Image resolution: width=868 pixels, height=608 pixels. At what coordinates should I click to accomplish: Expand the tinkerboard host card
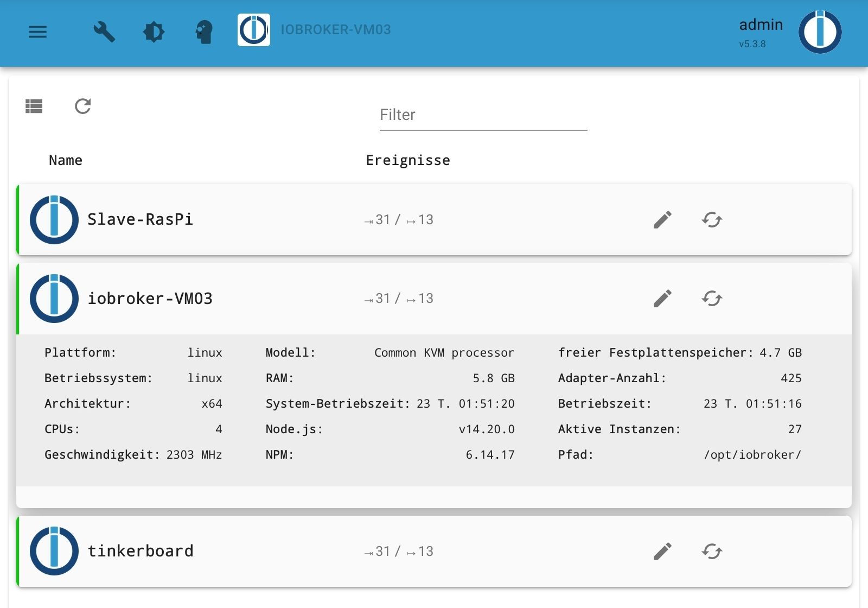(x=434, y=552)
